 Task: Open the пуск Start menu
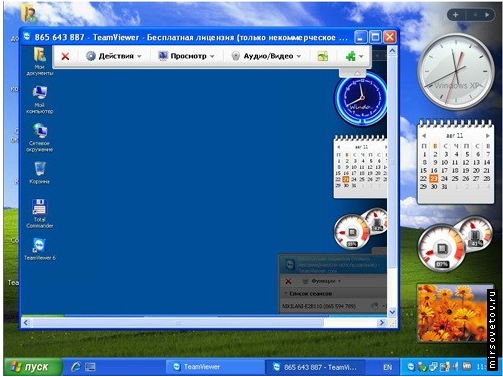(x=33, y=367)
